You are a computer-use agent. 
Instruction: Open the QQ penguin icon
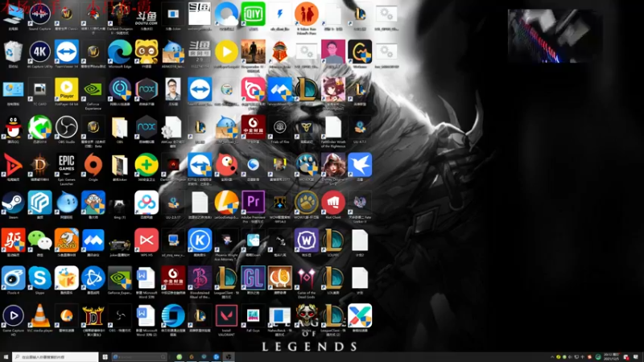click(x=13, y=127)
